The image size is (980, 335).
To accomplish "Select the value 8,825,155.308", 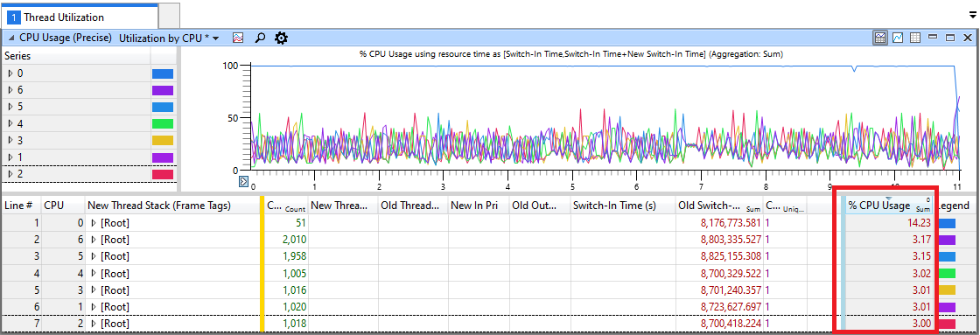I will tap(719, 256).
